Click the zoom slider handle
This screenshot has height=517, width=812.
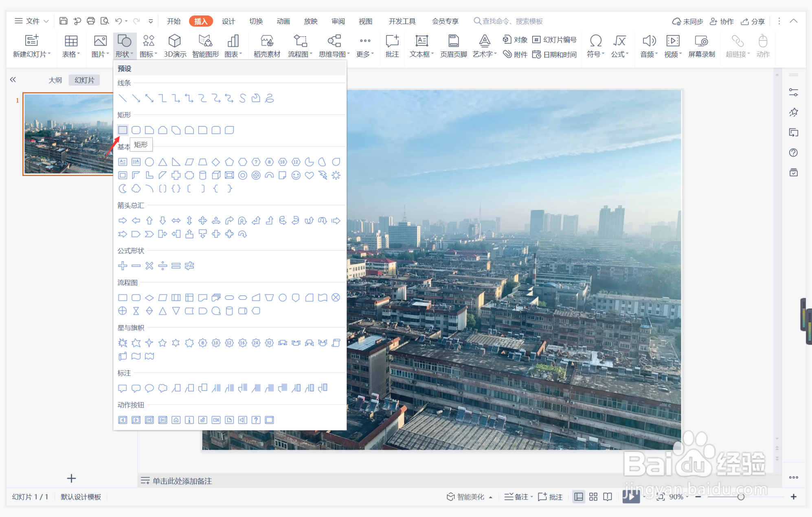[741, 497]
